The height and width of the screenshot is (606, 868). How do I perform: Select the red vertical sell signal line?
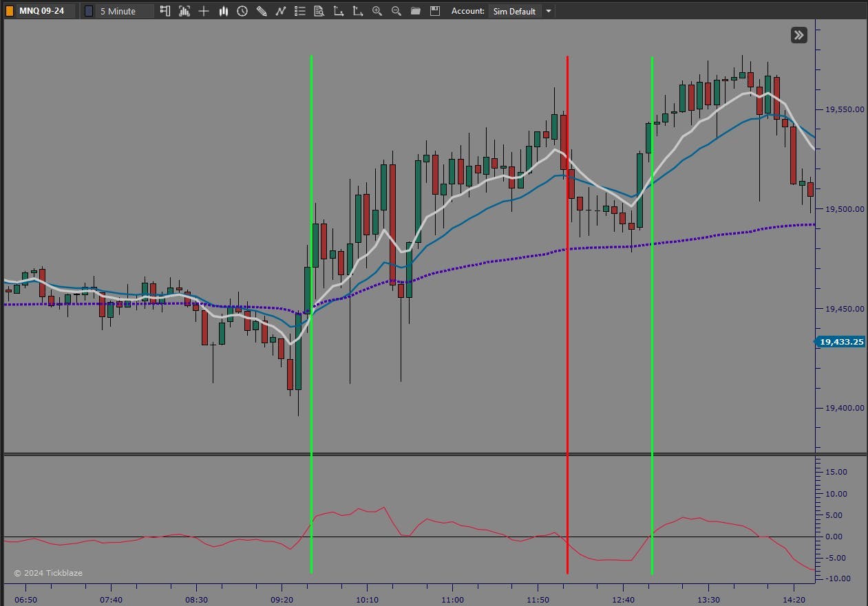tap(567, 314)
